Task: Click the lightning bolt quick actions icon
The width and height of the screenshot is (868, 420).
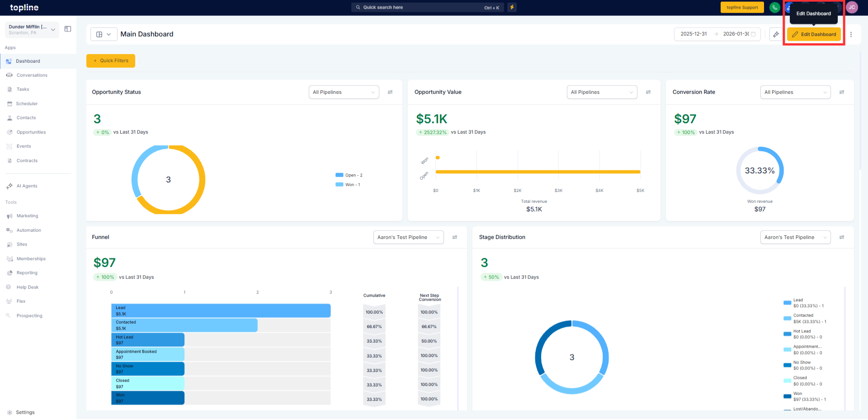Action: coord(512,7)
